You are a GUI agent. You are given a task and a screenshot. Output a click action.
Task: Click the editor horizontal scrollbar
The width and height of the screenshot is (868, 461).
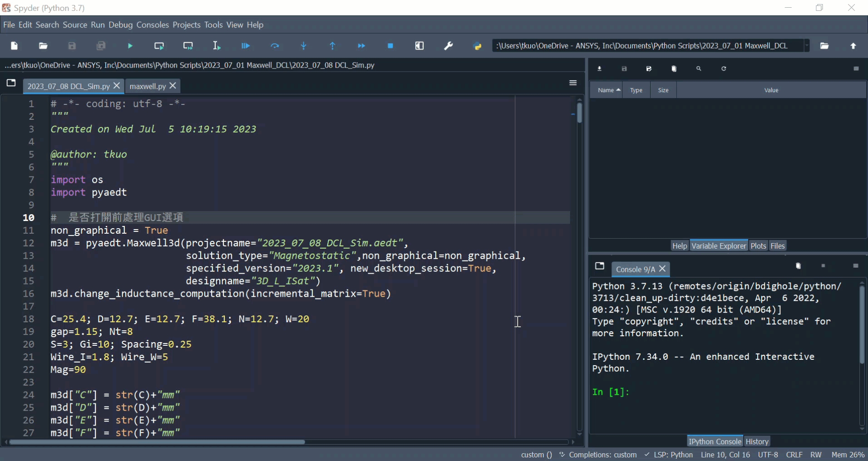coord(157,442)
